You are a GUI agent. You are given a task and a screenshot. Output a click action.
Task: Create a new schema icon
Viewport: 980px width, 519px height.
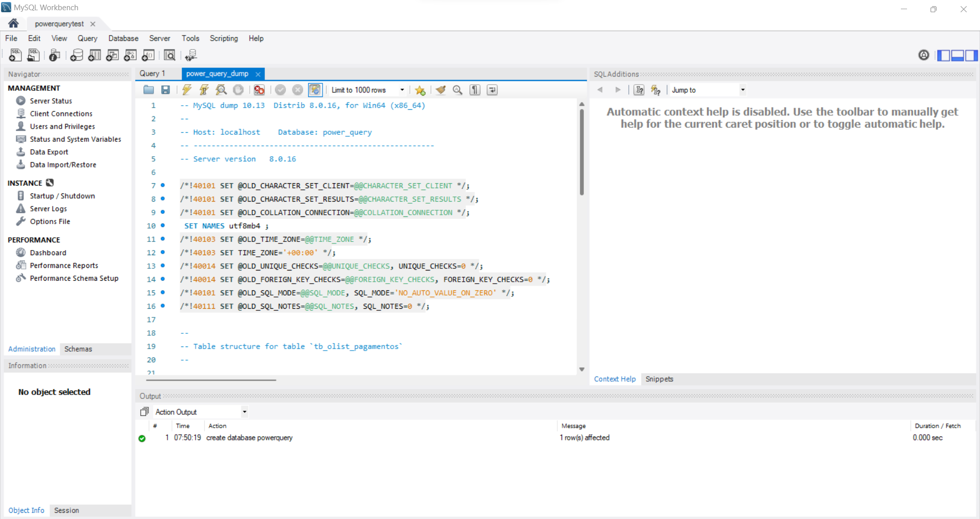(x=77, y=55)
